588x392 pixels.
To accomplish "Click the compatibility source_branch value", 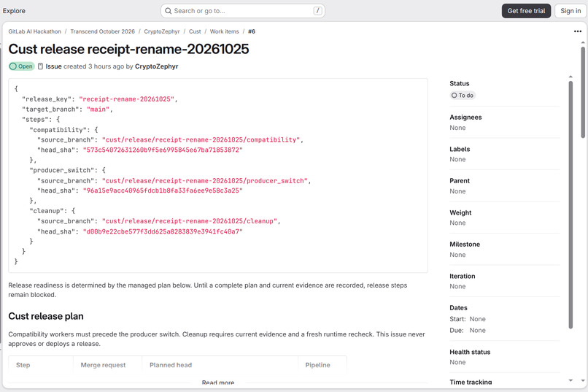I will coord(201,140).
